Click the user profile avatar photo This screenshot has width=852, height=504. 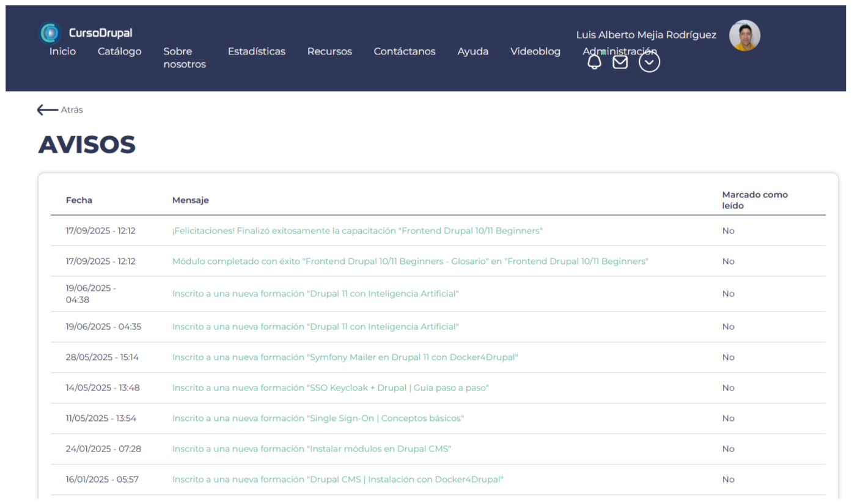(x=744, y=36)
